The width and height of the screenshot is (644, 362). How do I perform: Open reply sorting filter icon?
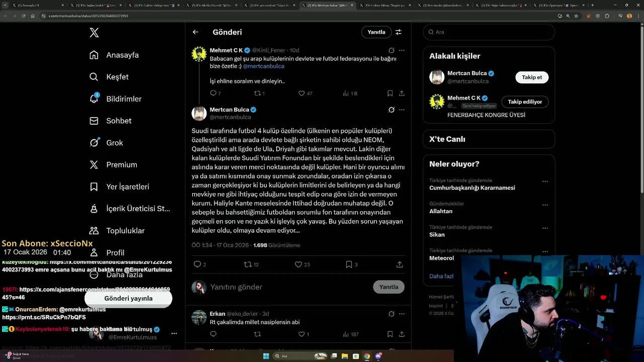coord(398,32)
